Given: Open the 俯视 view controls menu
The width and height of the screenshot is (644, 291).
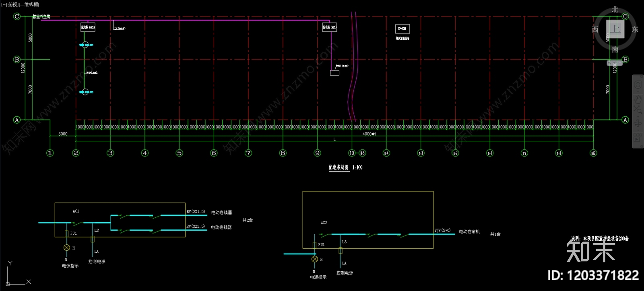Looking at the screenshot, I should (13, 4).
